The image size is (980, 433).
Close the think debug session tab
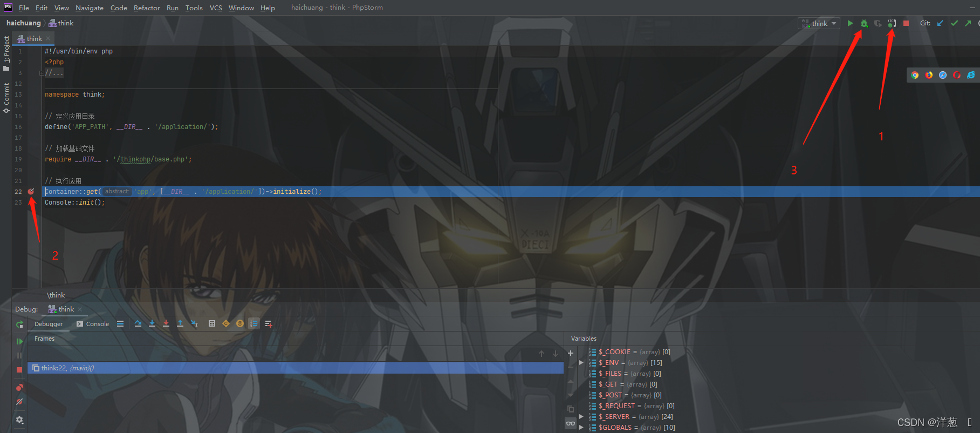80,309
